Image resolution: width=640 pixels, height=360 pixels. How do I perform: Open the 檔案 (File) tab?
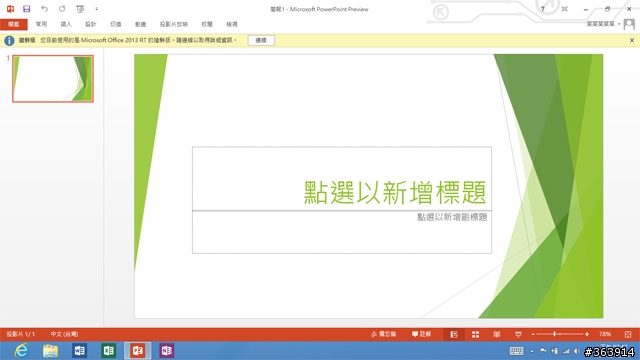click(14, 24)
